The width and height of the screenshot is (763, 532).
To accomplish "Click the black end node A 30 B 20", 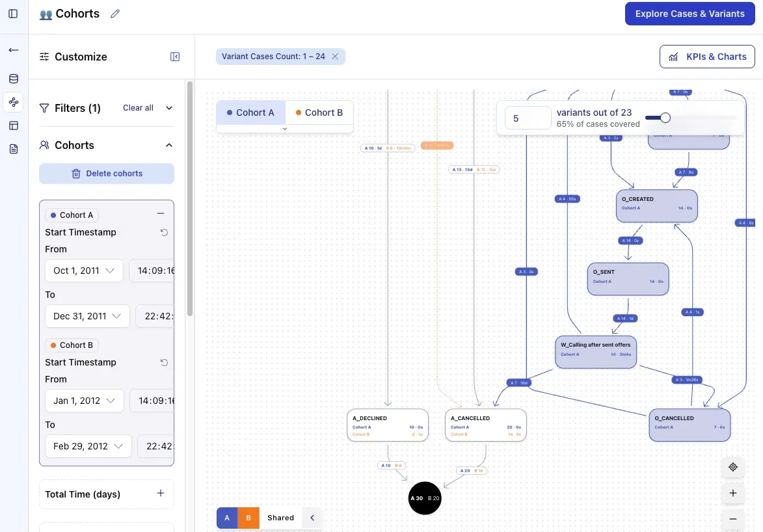I will tap(425, 498).
